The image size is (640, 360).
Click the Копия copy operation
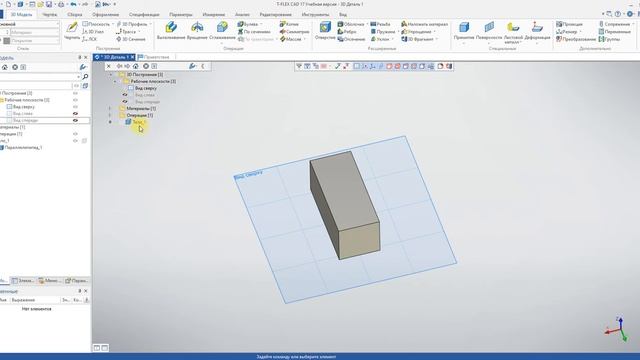[289, 24]
